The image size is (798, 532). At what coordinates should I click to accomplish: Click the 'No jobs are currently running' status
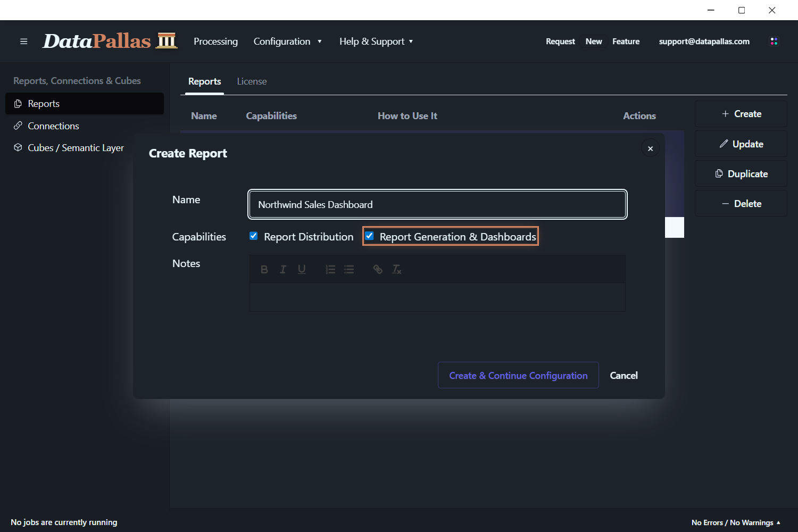[x=64, y=522]
